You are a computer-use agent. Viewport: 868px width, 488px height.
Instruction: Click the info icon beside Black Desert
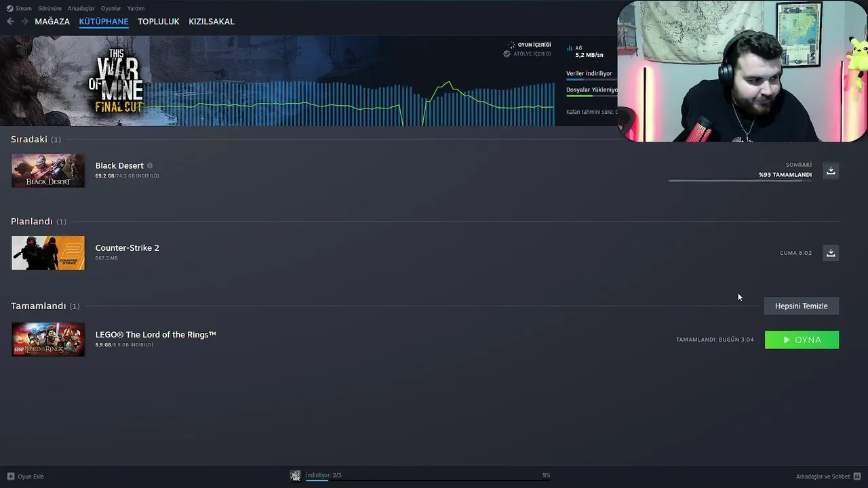coord(150,165)
